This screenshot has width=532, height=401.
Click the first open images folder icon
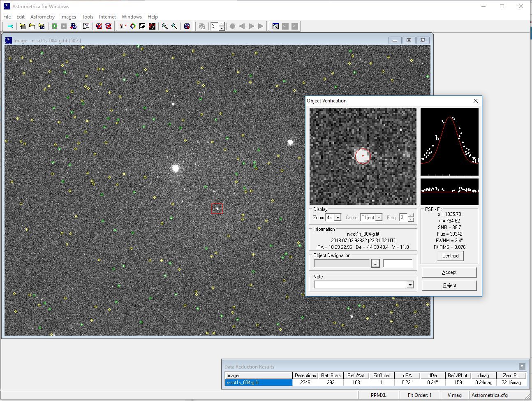23,26
